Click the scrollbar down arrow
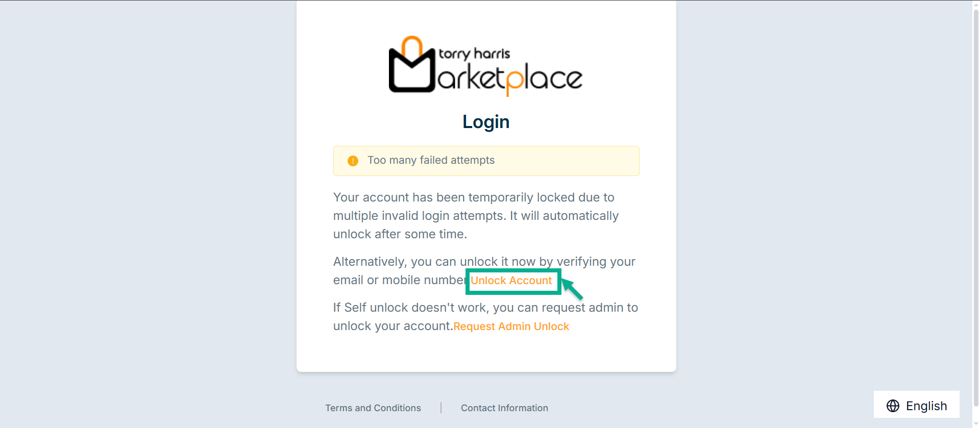The image size is (980, 428). tap(976, 424)
